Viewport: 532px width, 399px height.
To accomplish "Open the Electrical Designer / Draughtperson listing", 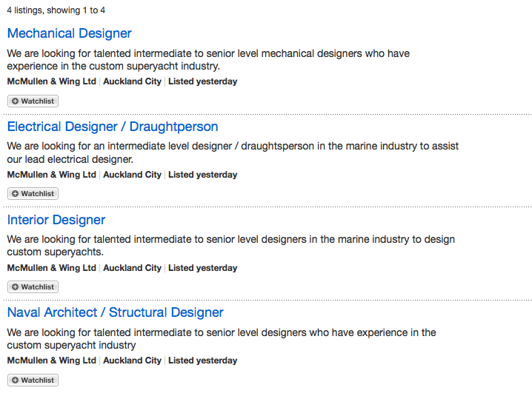I will point(113,127).
